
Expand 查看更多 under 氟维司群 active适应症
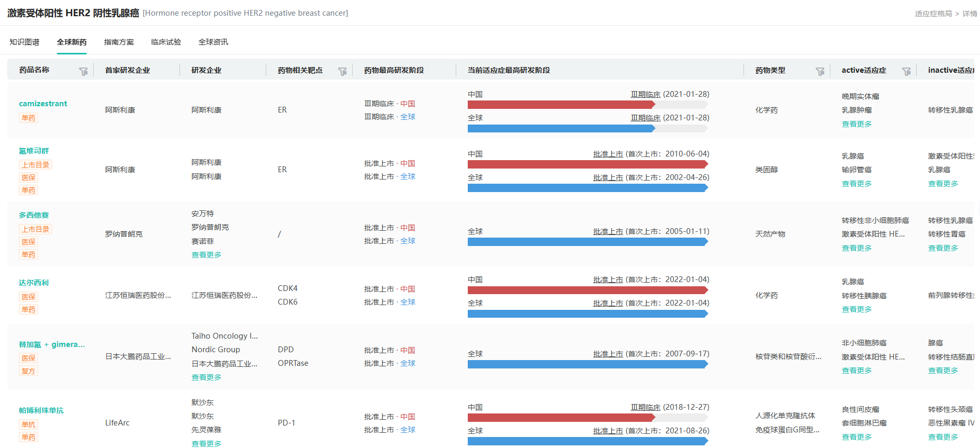pos(857,184)
